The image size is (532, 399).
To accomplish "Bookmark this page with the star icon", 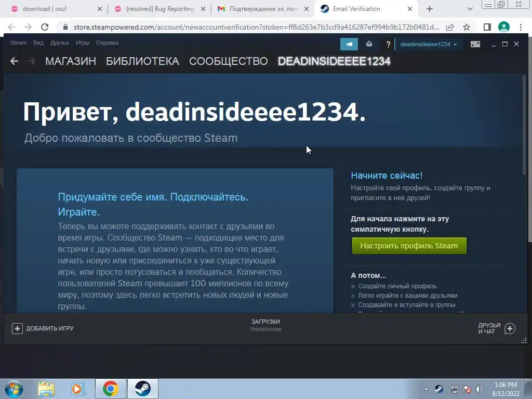I will [x=467, y=27].
